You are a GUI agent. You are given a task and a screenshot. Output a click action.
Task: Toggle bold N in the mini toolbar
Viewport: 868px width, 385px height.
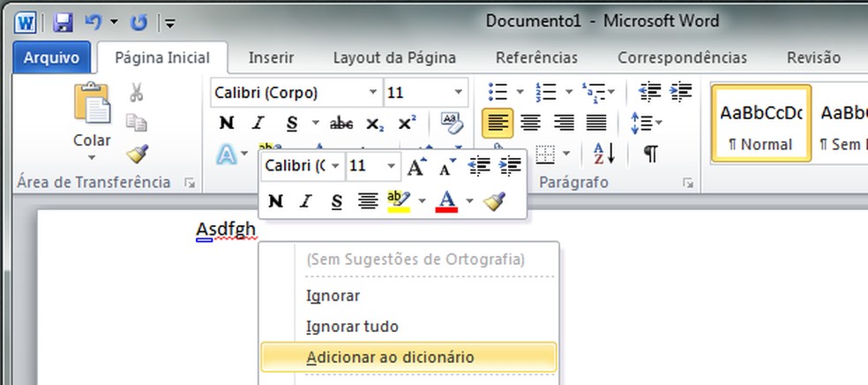276,201
